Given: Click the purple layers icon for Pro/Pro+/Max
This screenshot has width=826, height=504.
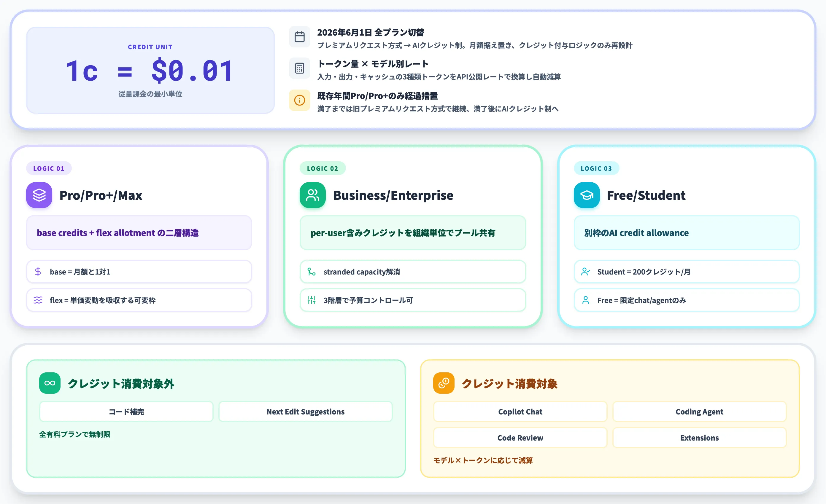Looking at the screenshot, I should [x=39, y=195].
